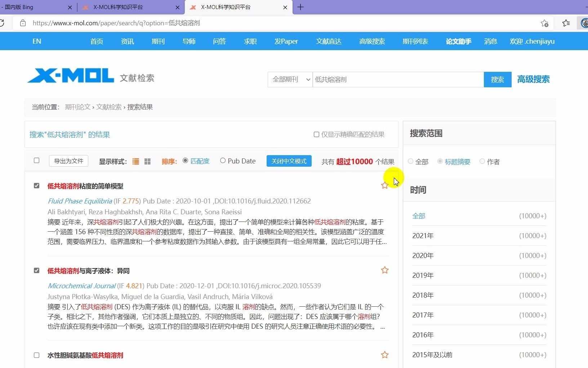
Task: Uncheck the 低共熔溶剂粘度的简单模型 result
Action: [x=36, y=185]
